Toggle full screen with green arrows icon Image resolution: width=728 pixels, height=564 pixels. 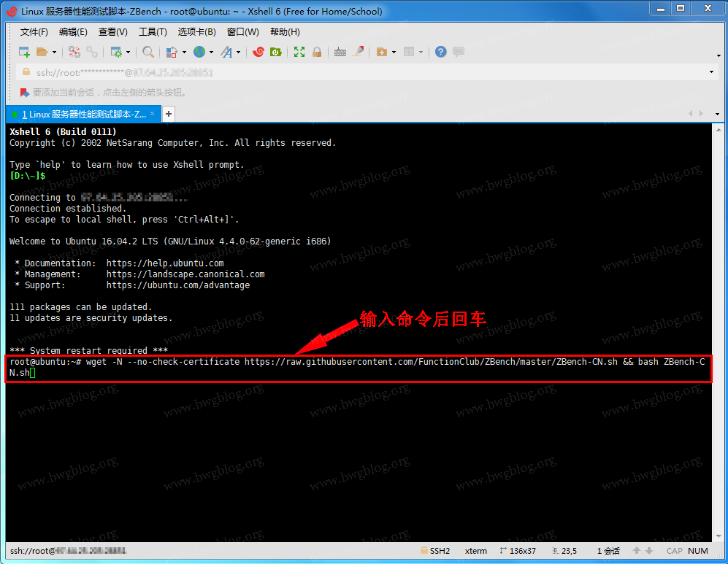[x=299, y=52]
